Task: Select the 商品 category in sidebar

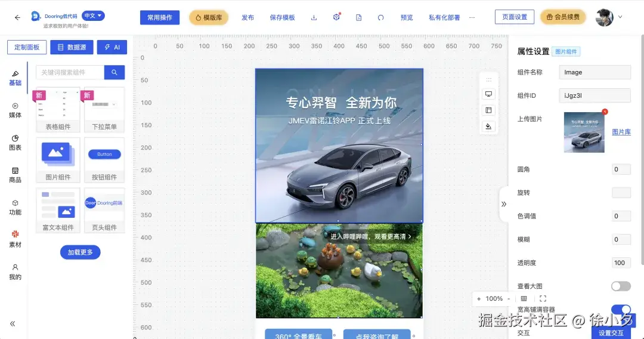Action: pos(15,175)
